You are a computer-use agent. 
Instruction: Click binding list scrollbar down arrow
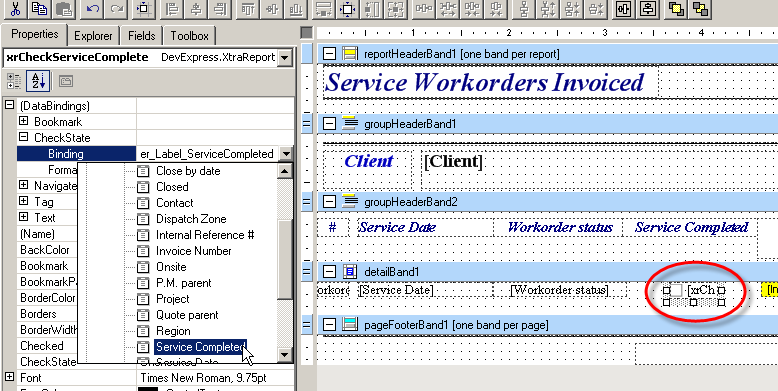pos(284,354)
